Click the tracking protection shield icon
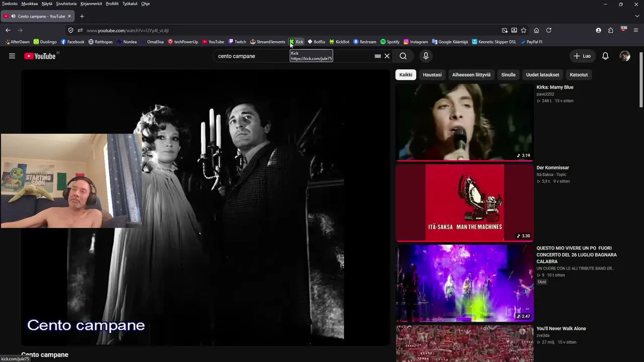The width and height of the screenshot is (644, 362). (70, 30)
